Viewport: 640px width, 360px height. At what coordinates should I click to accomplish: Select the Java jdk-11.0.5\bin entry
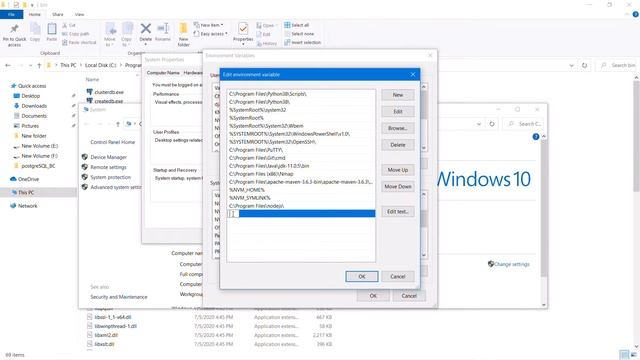tap(301, 166)
